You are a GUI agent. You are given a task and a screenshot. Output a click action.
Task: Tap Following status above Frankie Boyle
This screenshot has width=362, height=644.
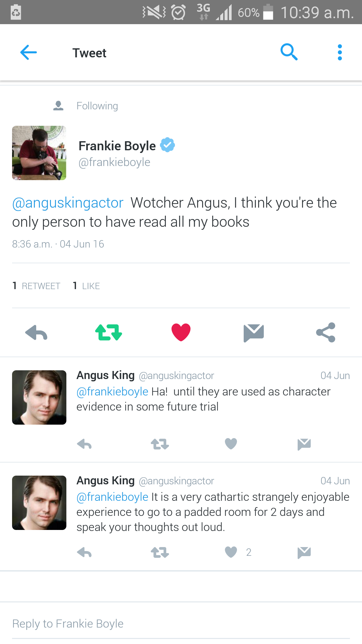click(x=97, y=106)
